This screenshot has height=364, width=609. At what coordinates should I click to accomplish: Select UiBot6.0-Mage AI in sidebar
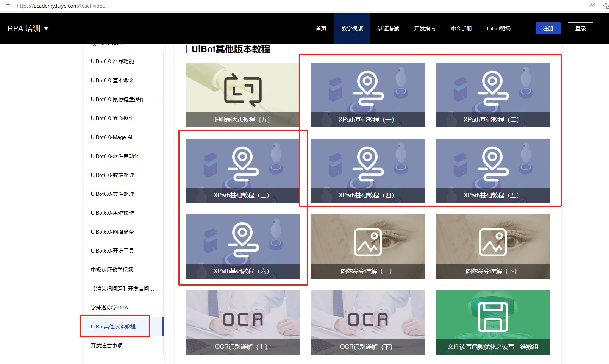point(111,137)
